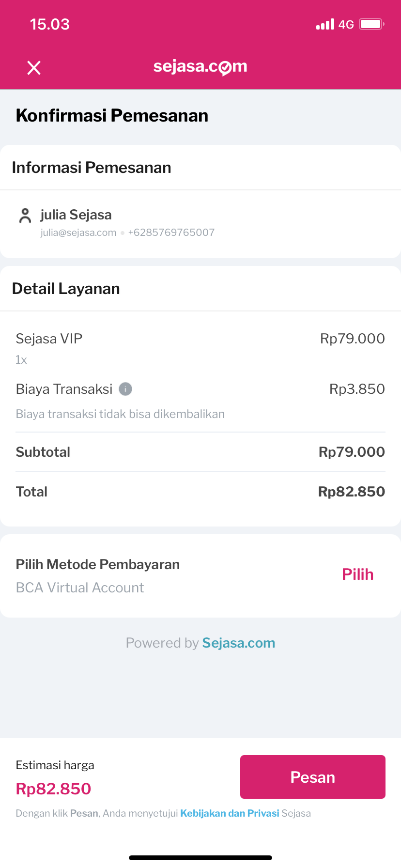Tap the Biaya Transaksi info icon
Screen dimensions: 401x868
(125, 389)
